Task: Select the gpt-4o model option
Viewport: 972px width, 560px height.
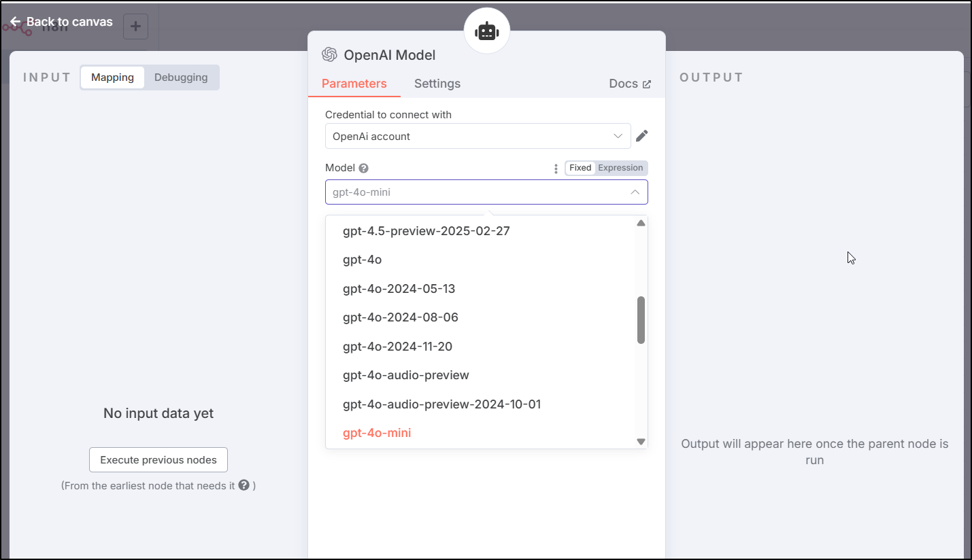Action: point(481,260)
